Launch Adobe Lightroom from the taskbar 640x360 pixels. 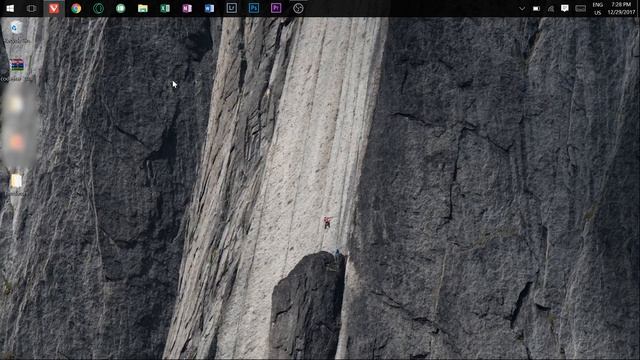click(231, 8)
